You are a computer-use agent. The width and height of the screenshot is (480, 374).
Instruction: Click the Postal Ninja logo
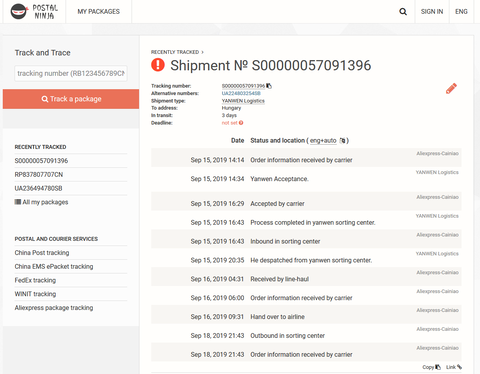34,12
